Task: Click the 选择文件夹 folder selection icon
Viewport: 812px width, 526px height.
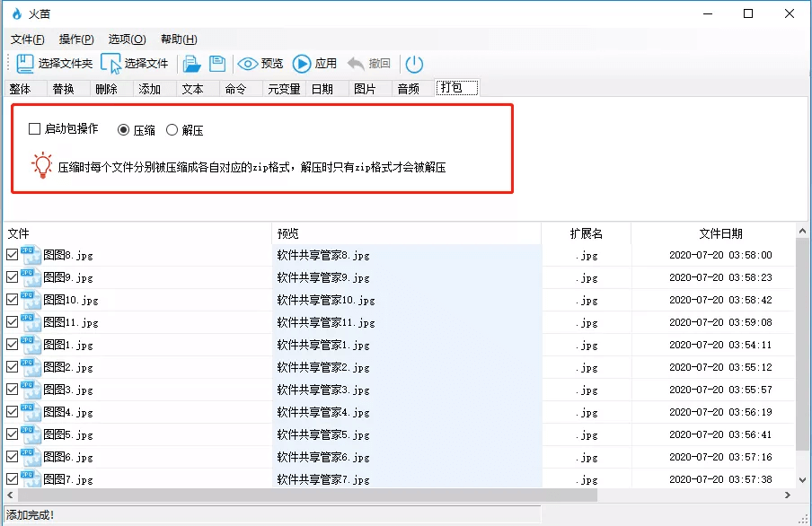Action: pyautogui.click(x=25, y=64)
